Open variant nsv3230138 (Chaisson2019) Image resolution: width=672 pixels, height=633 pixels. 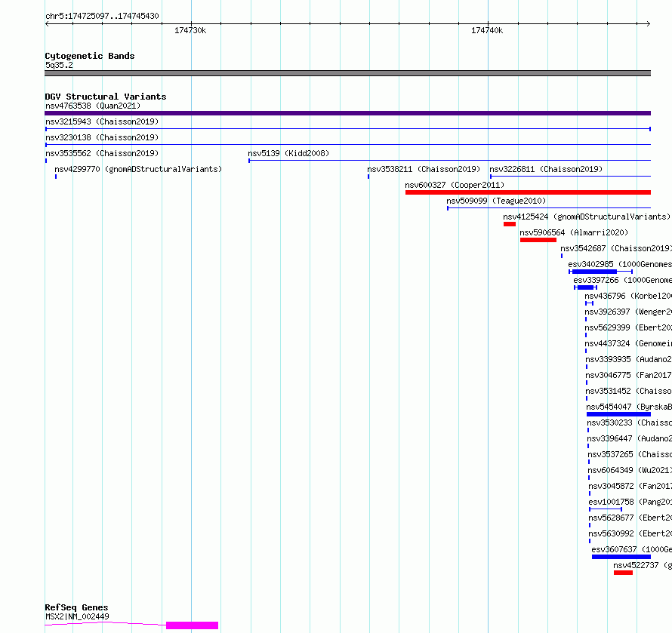102,137
